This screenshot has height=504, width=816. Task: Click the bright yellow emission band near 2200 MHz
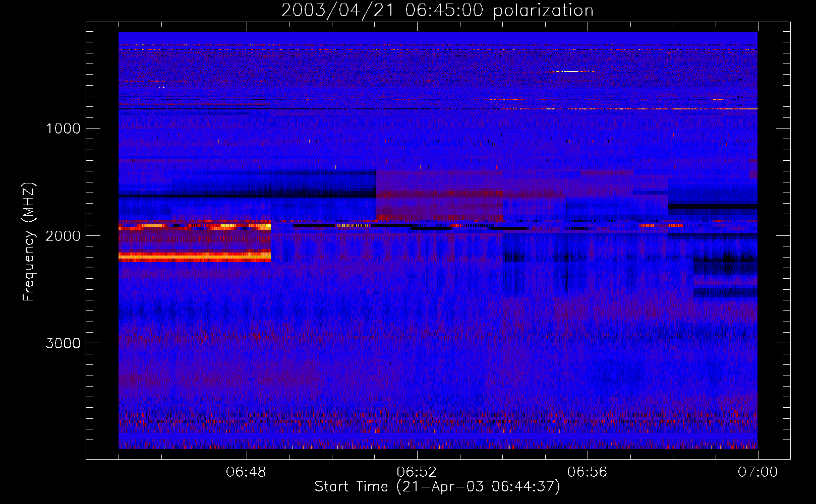pos(195,257)
